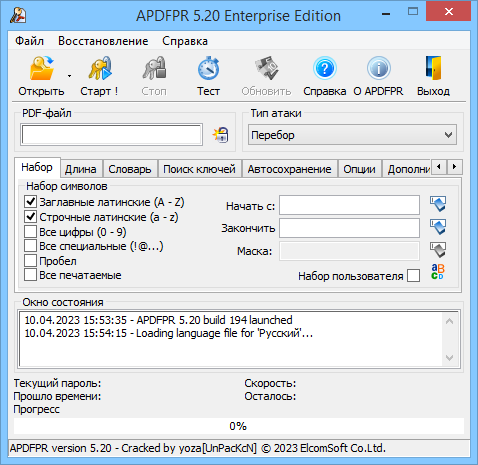Screen dimensions: 478x465
Task: Click the 0% progress bar
Action: coord(239,426)
